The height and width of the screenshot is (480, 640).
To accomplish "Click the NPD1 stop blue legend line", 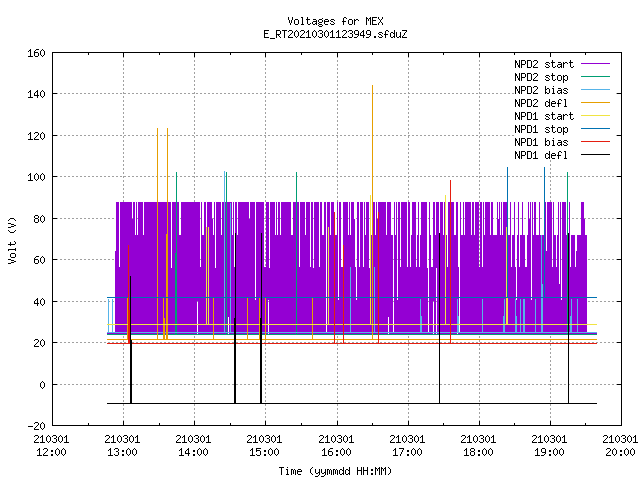I will tap(596, 129).
